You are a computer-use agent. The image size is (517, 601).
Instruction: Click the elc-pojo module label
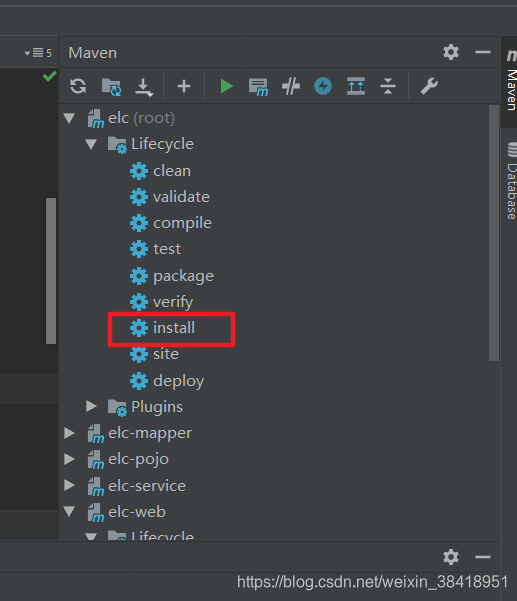tap(138, 460)
